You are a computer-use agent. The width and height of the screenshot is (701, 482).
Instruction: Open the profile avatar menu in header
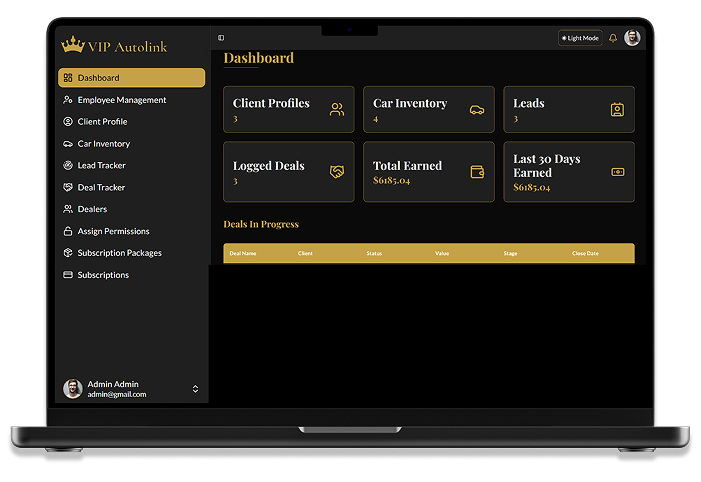coord(632,38)
